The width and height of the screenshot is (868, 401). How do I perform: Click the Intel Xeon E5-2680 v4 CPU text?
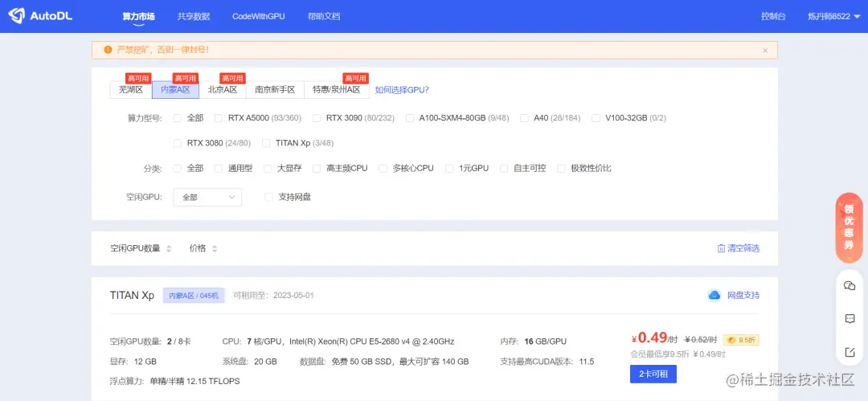(x=372, y=342)
